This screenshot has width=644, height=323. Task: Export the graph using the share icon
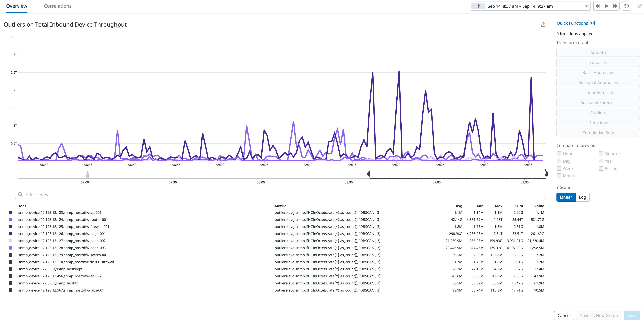pos(544,24)
